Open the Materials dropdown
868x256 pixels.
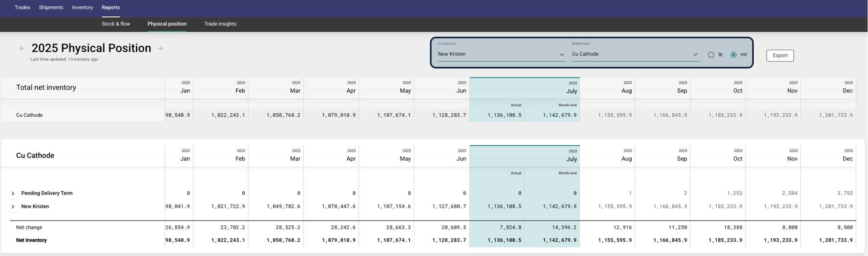pos(635,54)
